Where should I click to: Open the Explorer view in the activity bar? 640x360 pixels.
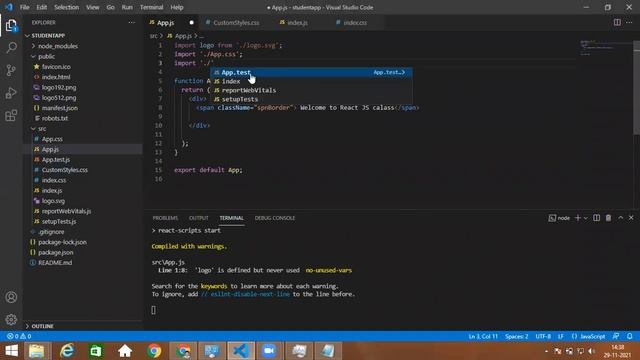[x=11, y=26]
